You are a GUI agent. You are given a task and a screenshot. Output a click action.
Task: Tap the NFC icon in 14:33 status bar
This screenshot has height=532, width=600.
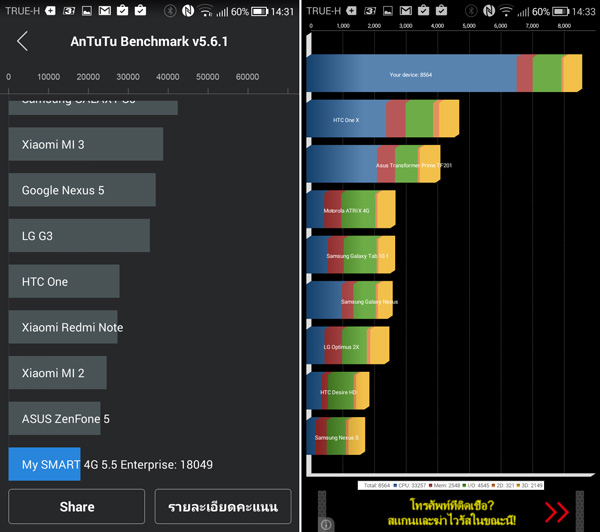[x=489, y=11]
